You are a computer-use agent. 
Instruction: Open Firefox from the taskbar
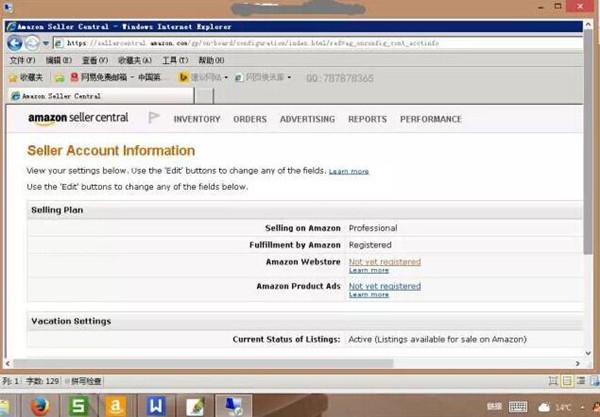[x=40, y=406]
